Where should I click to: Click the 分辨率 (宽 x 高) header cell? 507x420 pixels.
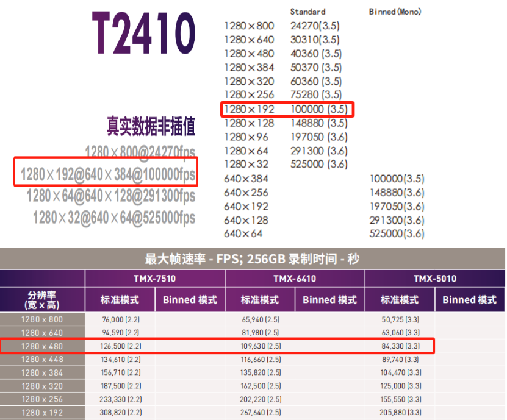(42, 300)
